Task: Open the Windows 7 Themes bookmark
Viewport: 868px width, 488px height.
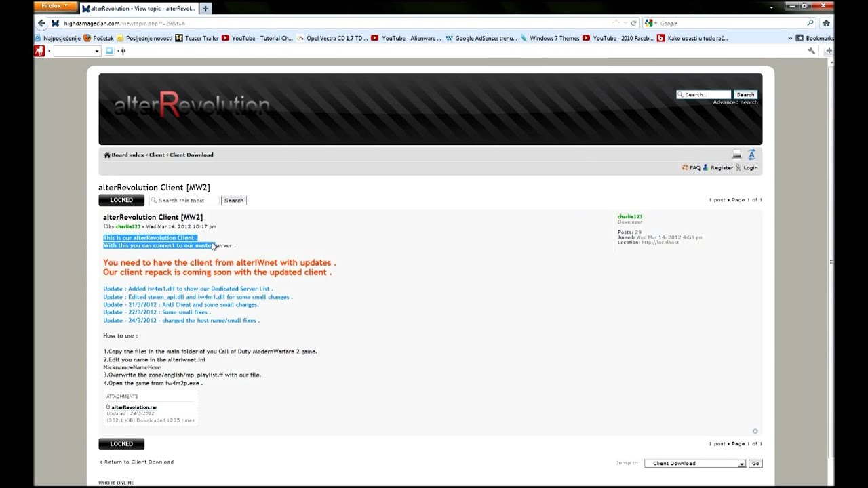Action: (549, 38)
